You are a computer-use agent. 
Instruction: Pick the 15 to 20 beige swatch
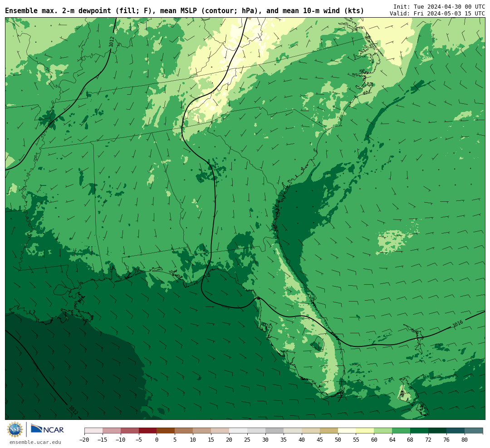220,431
